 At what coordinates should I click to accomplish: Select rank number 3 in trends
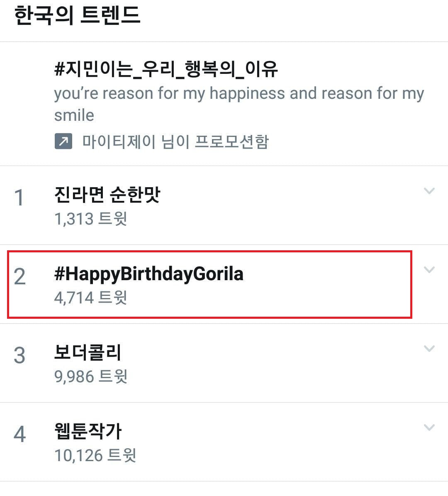pyautogui.click(x=19, y=356)
